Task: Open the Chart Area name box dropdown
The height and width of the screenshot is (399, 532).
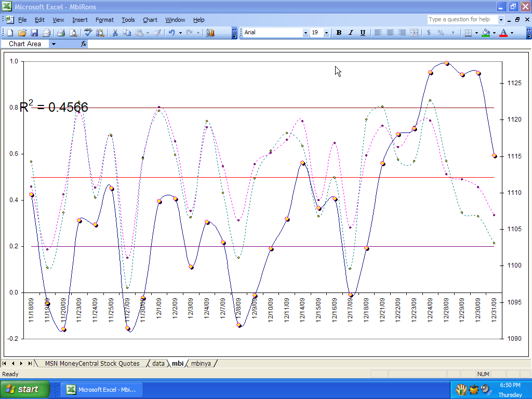Action: pos(53,44)
